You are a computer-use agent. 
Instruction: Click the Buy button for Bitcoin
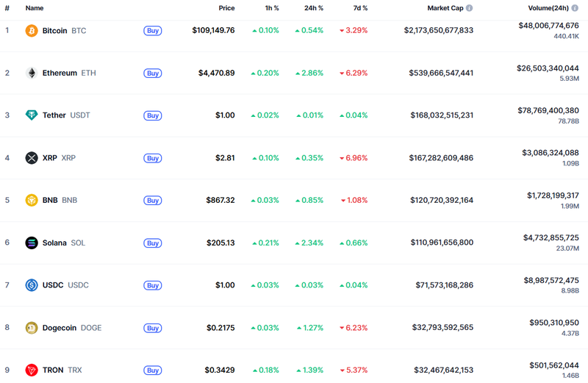tap(153, 31)
